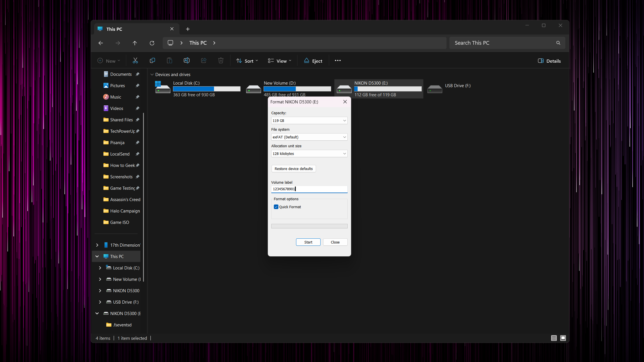The image size is (644, 362).
Task: Collapse NIKON D5300 (E:) tree node
Action: click(97, 314)
